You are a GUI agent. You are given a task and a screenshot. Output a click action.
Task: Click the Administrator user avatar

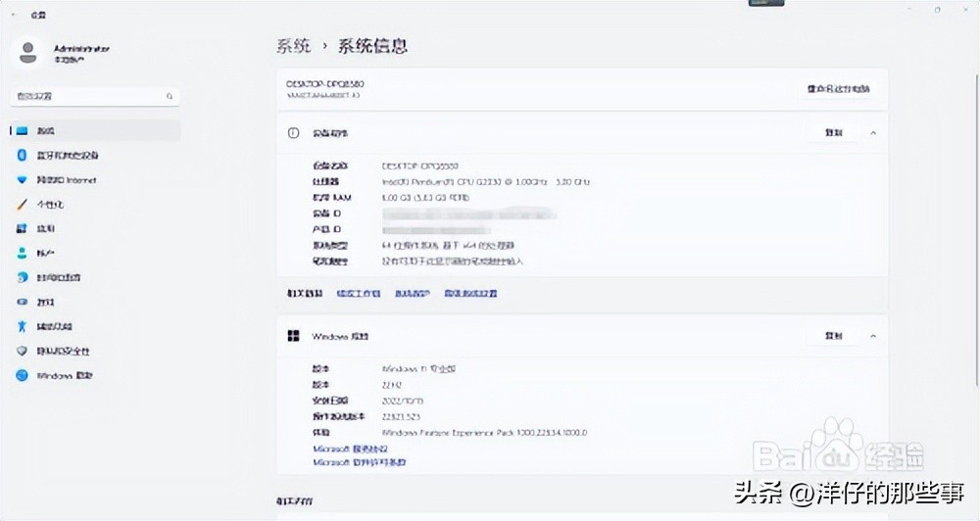pos(27,53)
